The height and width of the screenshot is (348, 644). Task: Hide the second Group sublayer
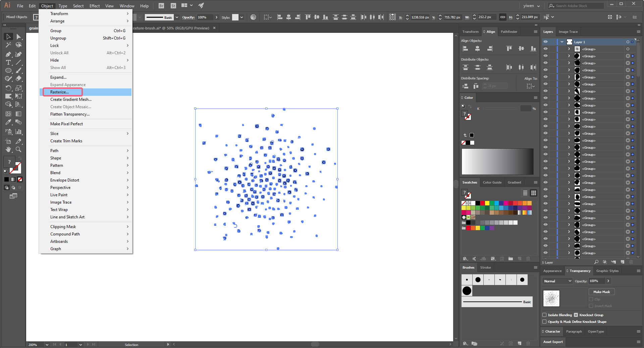[x=545, y=56]
